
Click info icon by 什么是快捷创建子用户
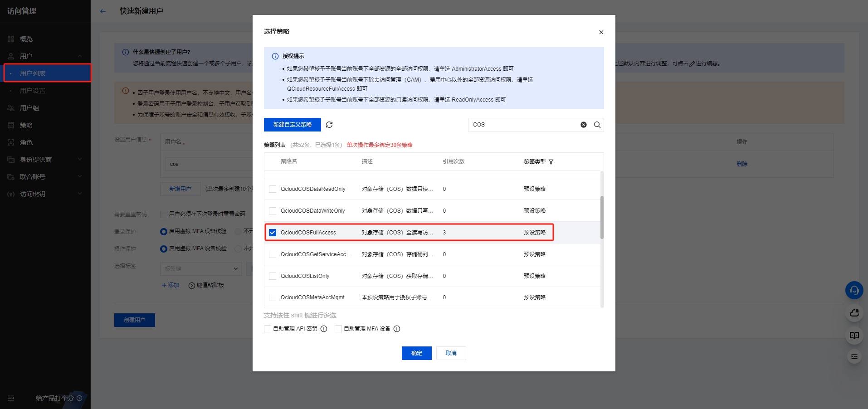(126, 52)
